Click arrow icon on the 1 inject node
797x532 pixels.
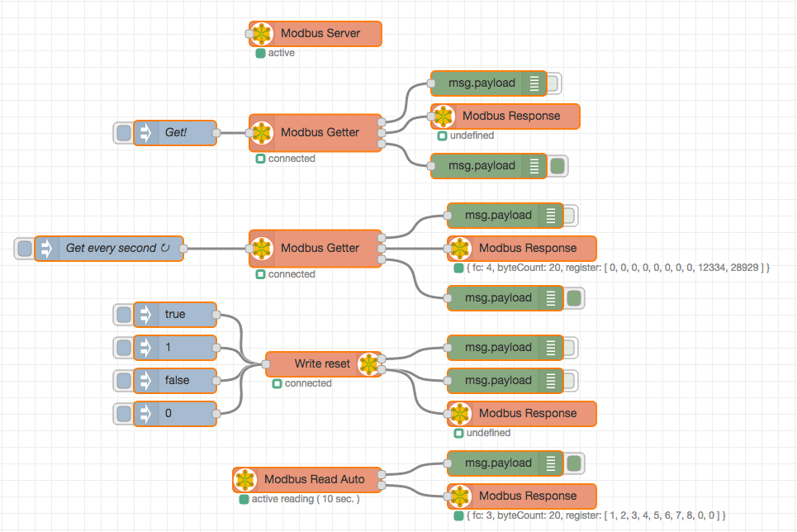click(146, 348)
